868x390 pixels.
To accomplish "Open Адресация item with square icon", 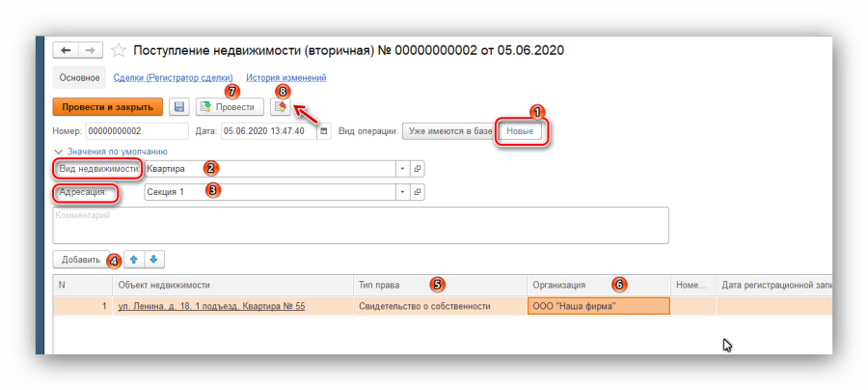I will point(418,192).
